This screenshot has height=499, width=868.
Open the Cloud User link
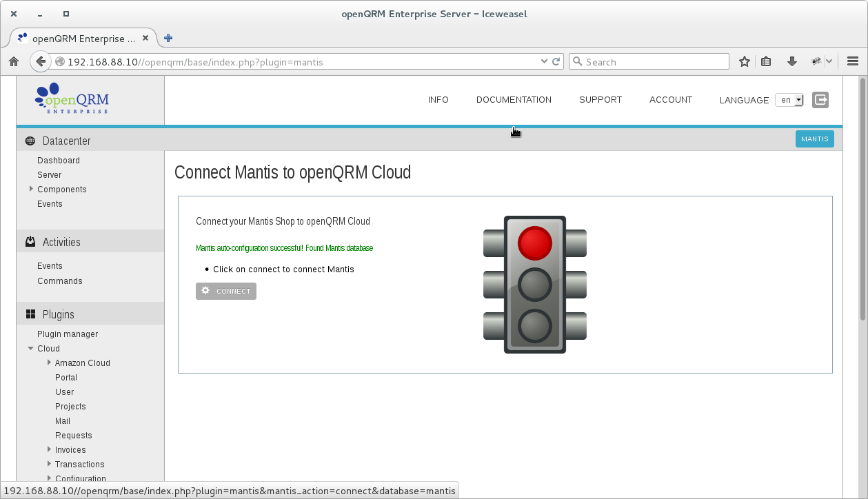65,392
